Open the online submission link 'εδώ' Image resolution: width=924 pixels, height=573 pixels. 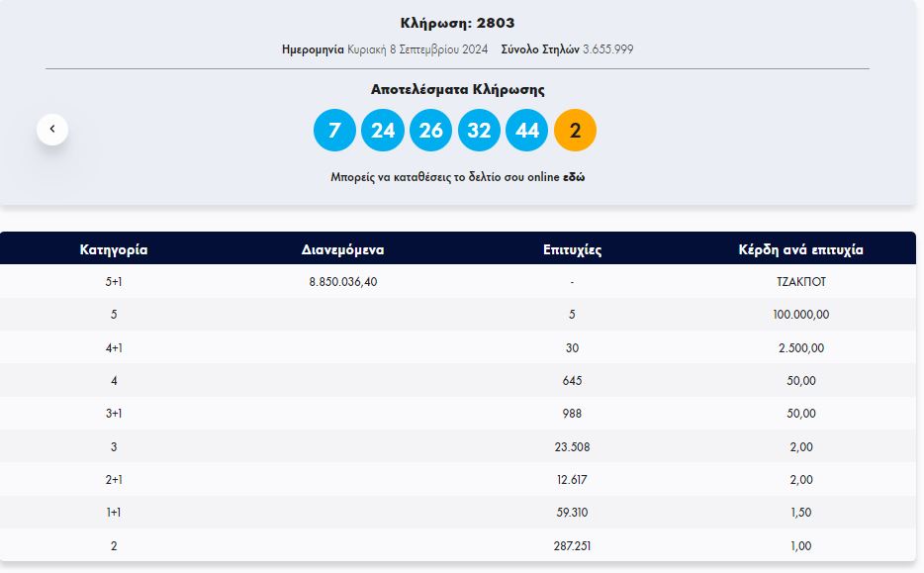point(574,177)
